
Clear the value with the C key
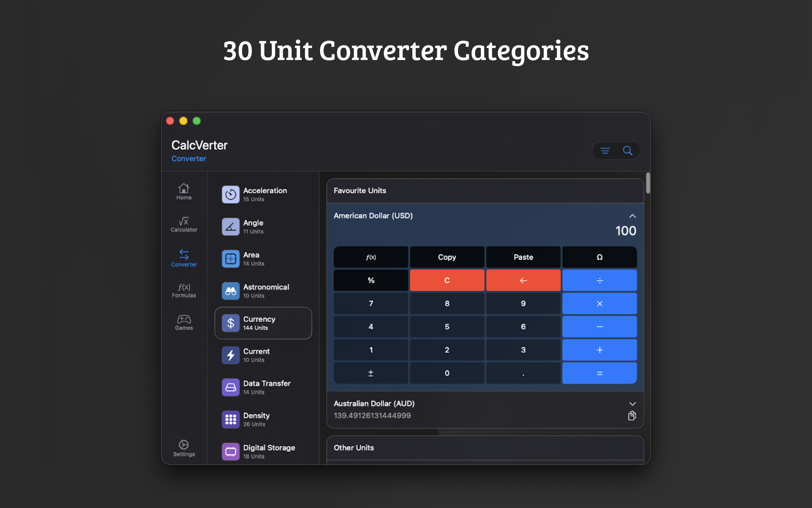click(x=447, y=280)
